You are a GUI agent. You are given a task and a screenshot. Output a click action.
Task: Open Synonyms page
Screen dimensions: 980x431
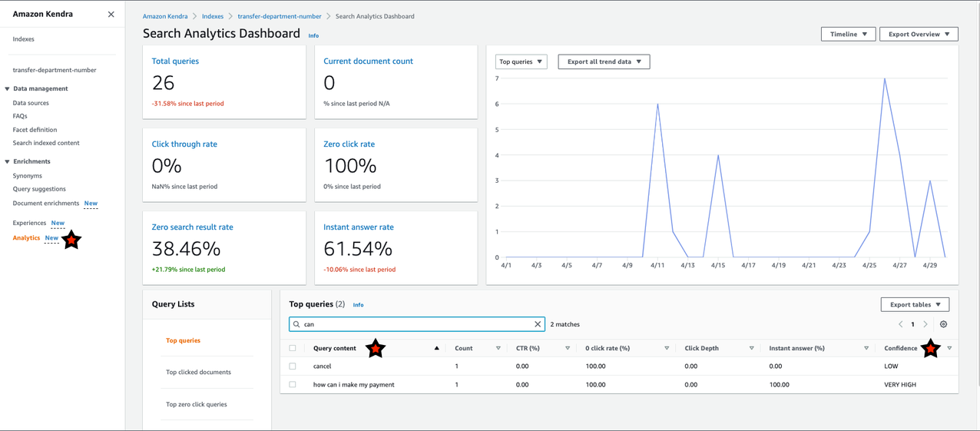point(28,176)
